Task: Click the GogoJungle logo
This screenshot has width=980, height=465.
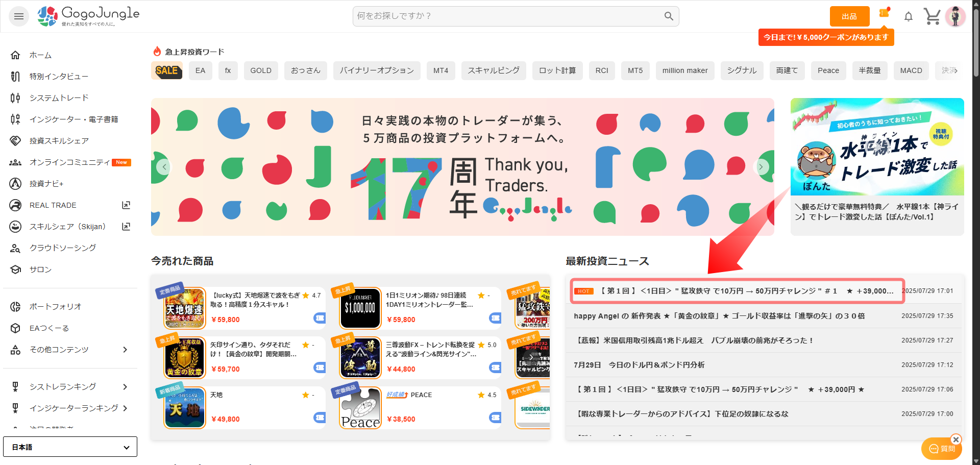Action: coord(88,16)
